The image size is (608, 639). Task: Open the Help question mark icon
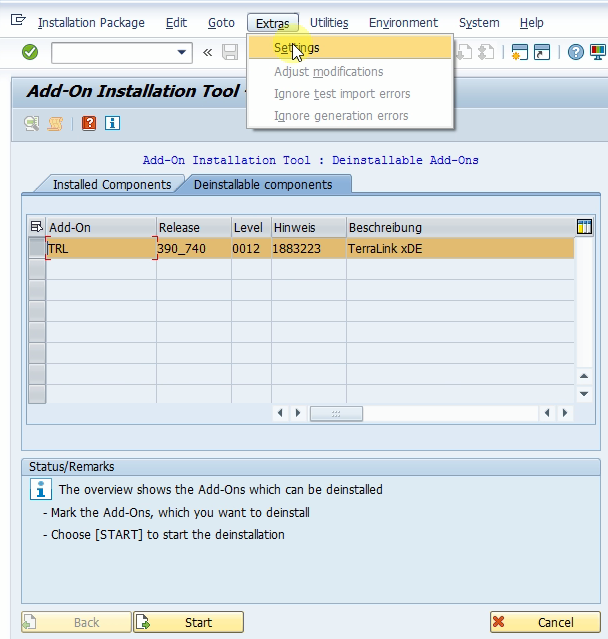pos(576,52)
